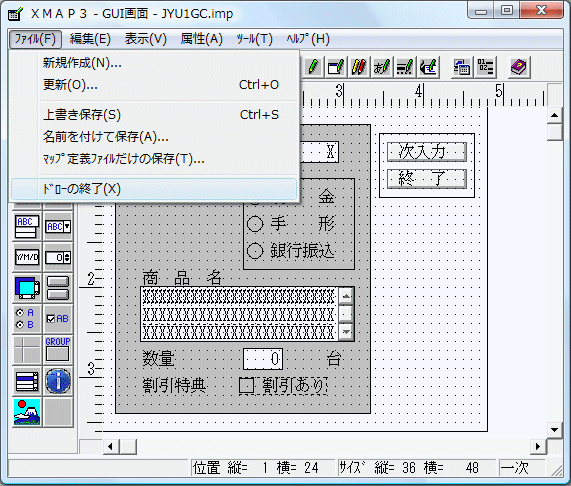The width and height of the screenshot is (571, 486).
Task: Click the 終了 button on the canvas
Action: click(x=426, y=178)
